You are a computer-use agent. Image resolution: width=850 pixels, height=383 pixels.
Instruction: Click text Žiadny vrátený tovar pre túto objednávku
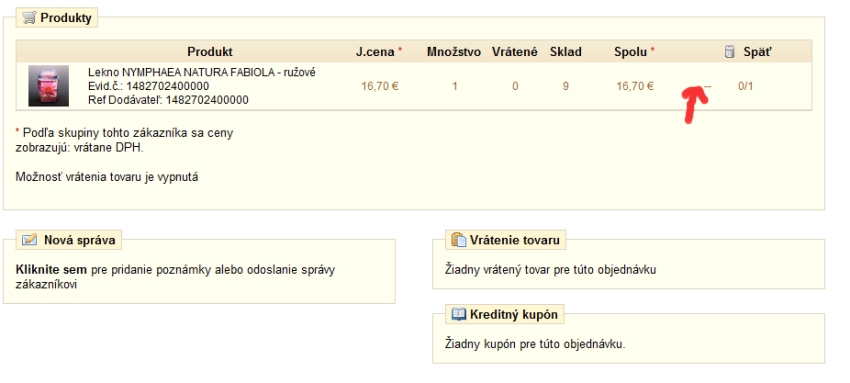(551, 269)
